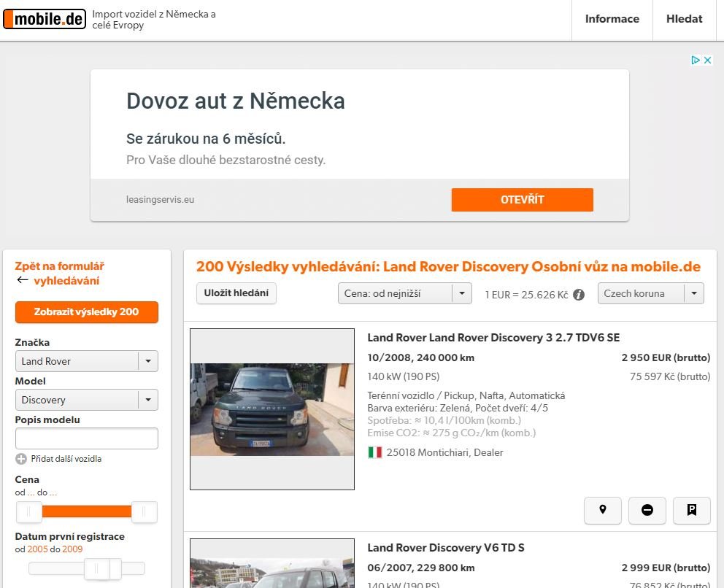Screen dimensions: 724x588
Task: Open the Značka Land Rover dropdown
Action: (86, 361)
